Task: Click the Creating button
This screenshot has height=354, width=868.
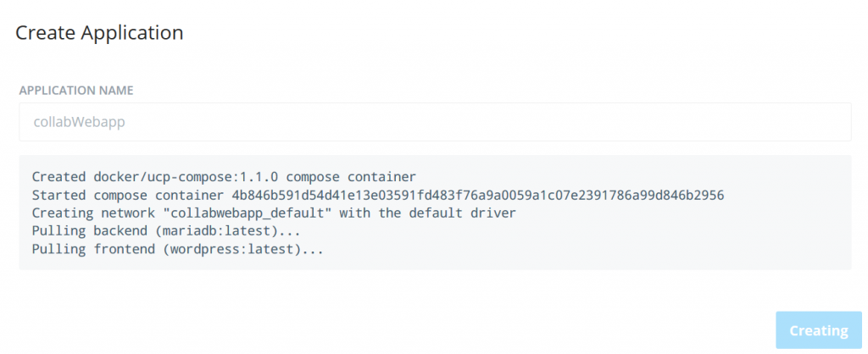Action: coord(819,331)
